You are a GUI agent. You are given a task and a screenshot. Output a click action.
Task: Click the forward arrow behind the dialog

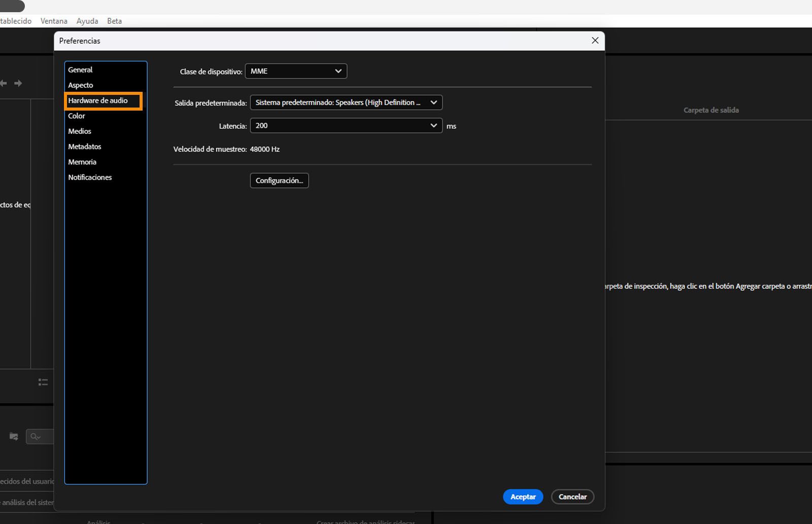(18, 83)
